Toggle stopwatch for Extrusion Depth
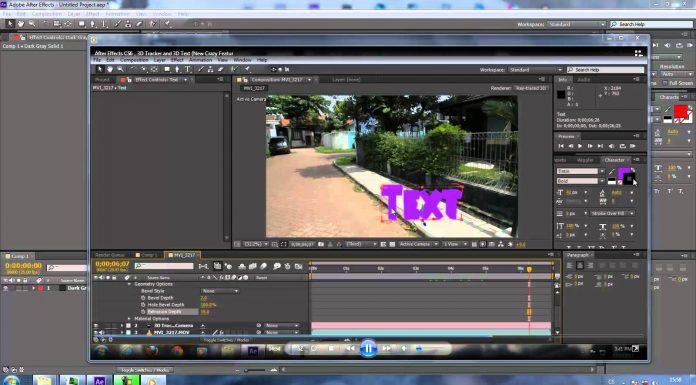Screen dimensions: 696x385 pos(143,312)
